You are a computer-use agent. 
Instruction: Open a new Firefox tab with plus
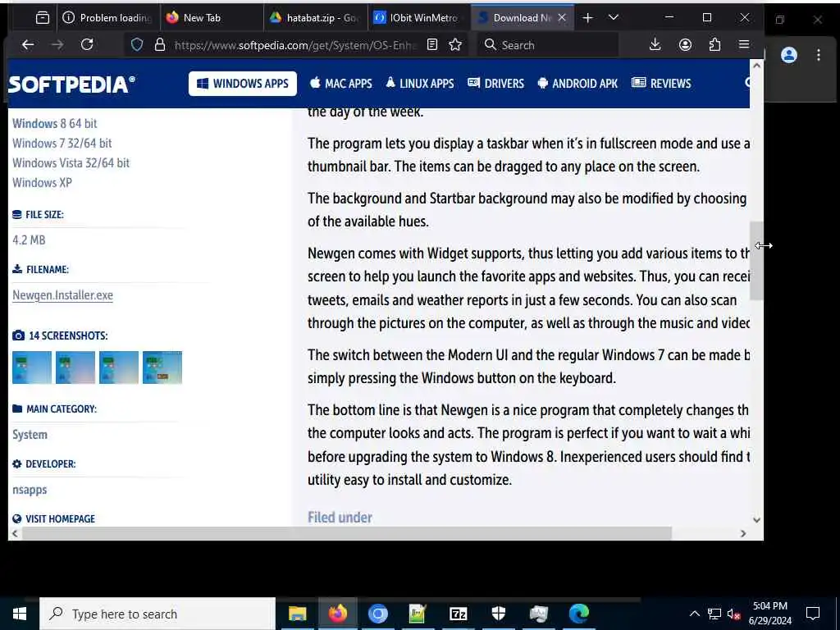point(587,18)
